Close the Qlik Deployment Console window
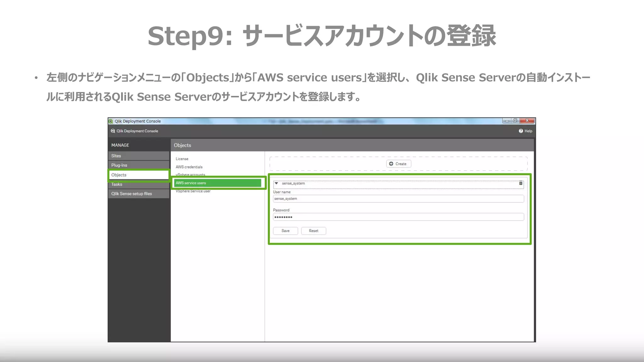The width and height of the screenshot is (644, 362). tap(527, 121)
